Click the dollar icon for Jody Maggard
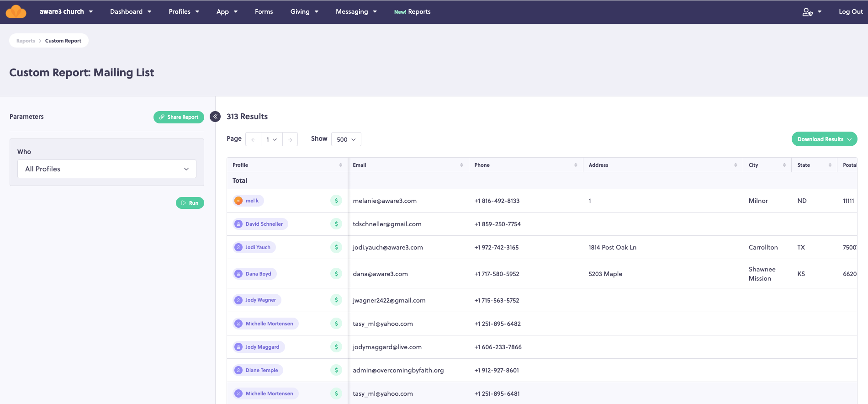This screenshot has height=404, width=868. coord(336,347)
